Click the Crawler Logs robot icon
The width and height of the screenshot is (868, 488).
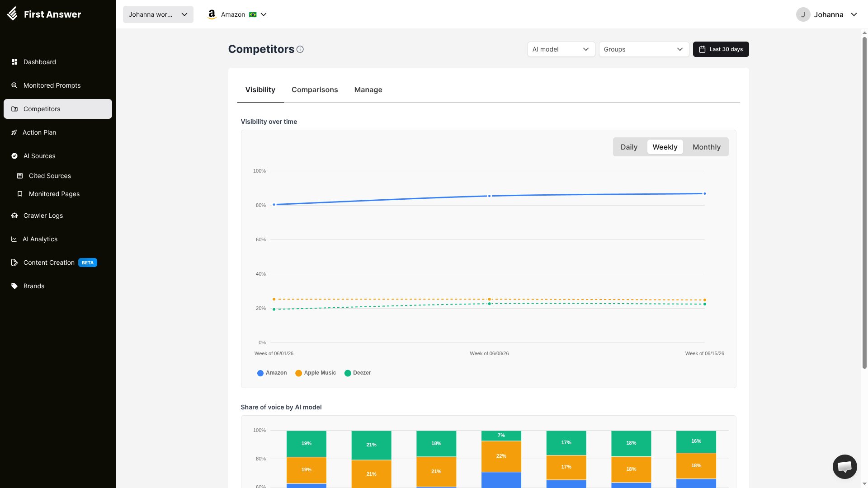14,216
